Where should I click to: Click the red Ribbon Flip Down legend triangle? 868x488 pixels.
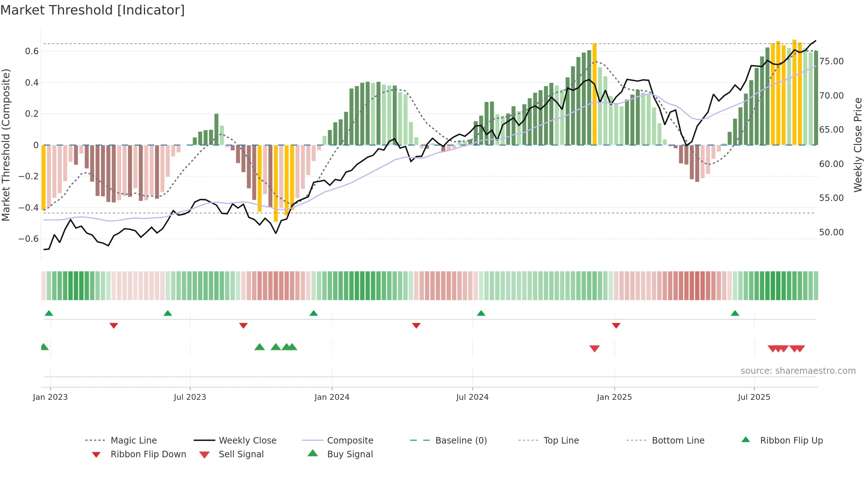tap(96, 455)
